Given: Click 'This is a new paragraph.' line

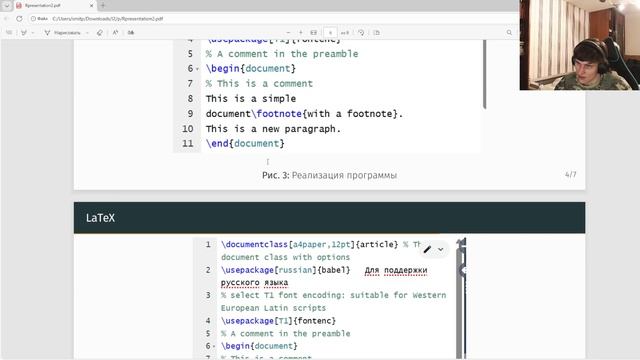Looking at the screenshot, I should [x=273, y=129].
